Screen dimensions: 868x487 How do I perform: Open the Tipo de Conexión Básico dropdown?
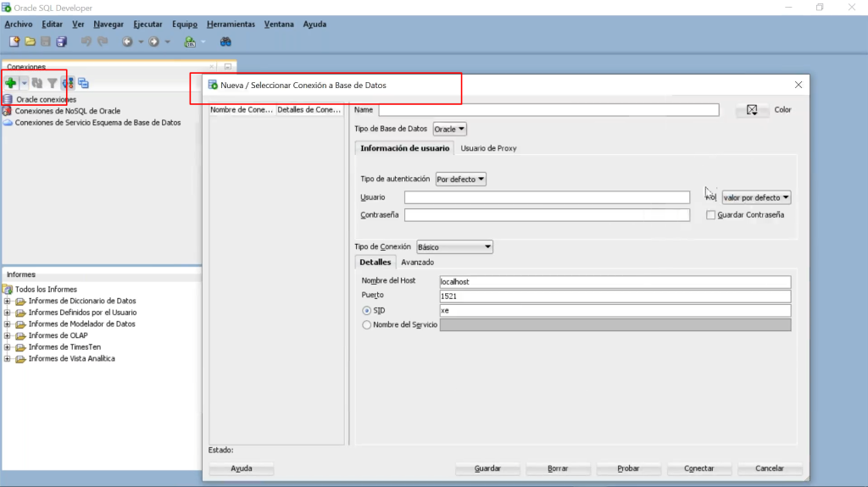[454, 246]
